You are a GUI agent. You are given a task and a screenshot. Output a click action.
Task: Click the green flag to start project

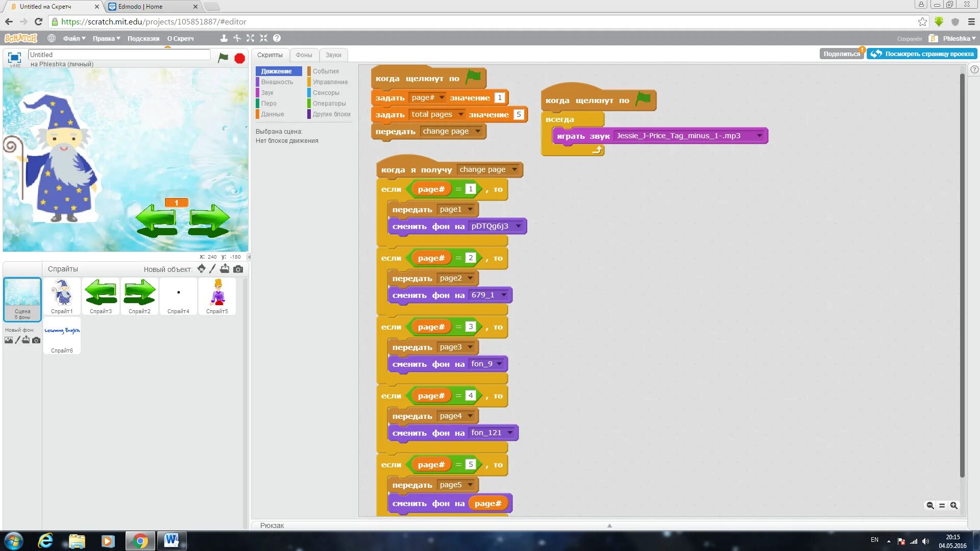223,58
